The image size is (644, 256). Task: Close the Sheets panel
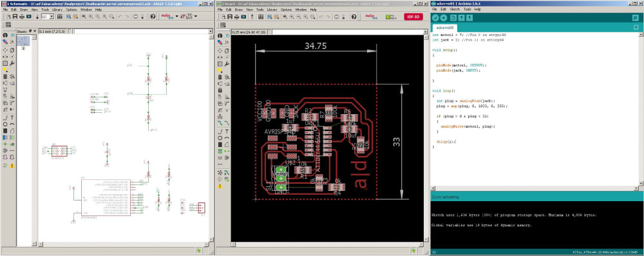(35, 32)
